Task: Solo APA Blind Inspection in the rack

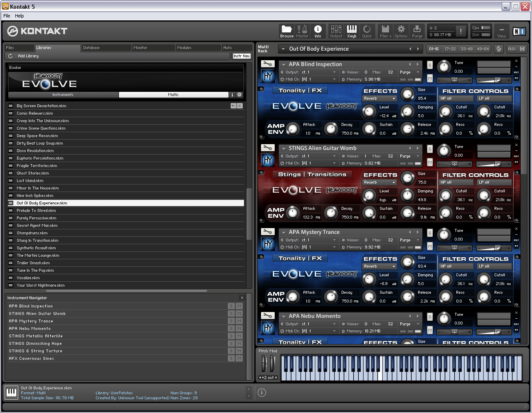Action: [430, 65]
